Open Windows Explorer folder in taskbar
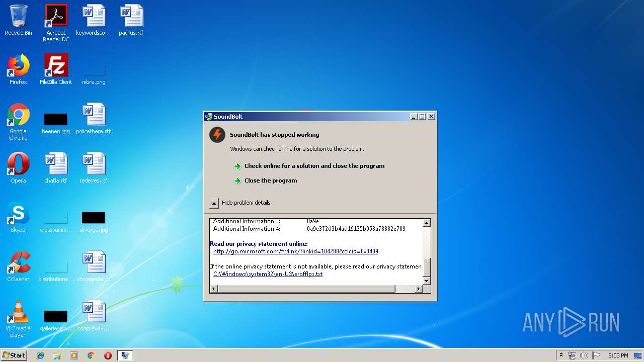 click(57, 355)
